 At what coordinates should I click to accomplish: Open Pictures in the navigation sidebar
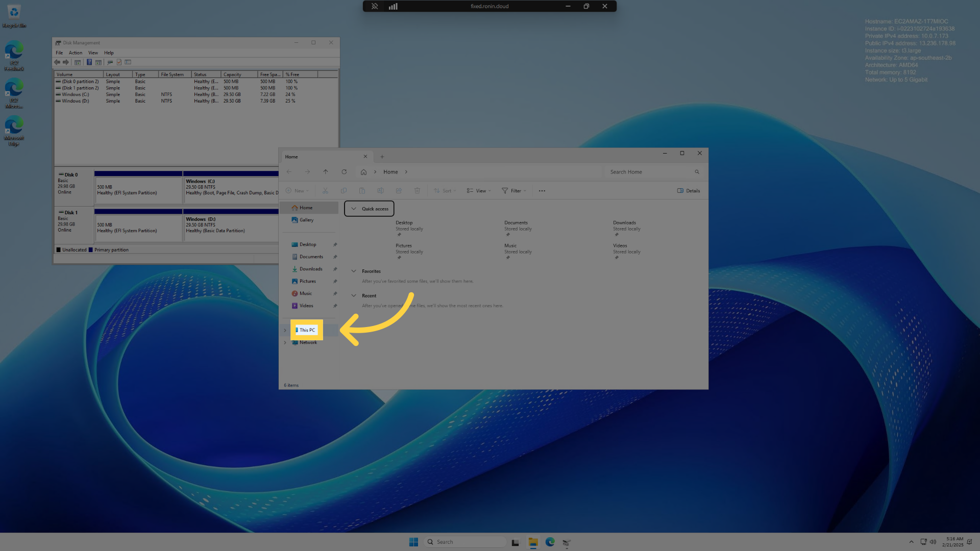pos(307,281)
